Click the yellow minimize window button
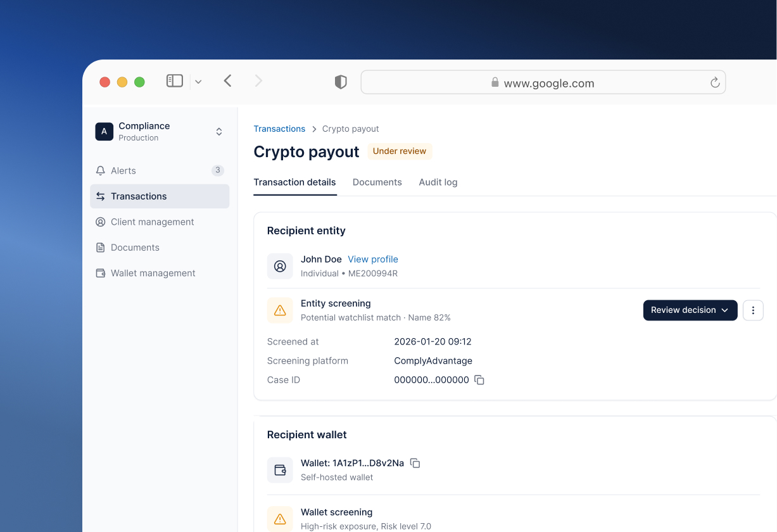Image resolution: width=777 pixels, height=532 pixels. (x=122, y=82)
